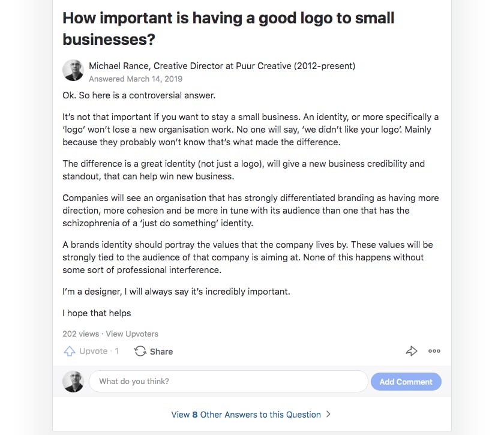Click the forward arrow icon beside the dots
The width and height of the screenshot is (504, 435).
(412, 352)
